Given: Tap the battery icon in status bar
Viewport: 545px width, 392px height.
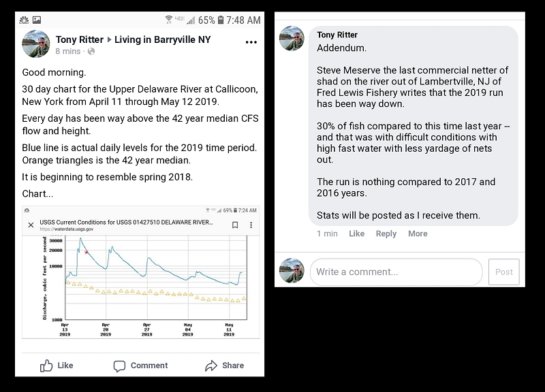Looking at the screenshot, I should (x=221, y=20).
